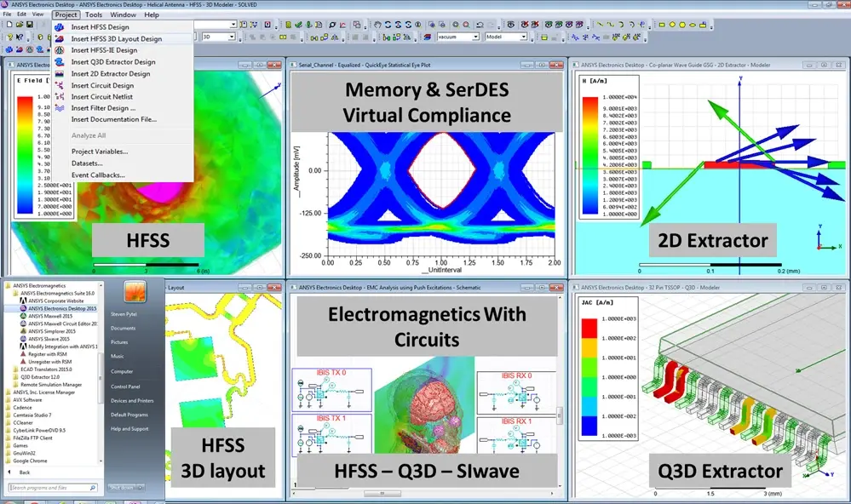Open Documents from the Start menu

pyautogui.click(x=124, y=329)
